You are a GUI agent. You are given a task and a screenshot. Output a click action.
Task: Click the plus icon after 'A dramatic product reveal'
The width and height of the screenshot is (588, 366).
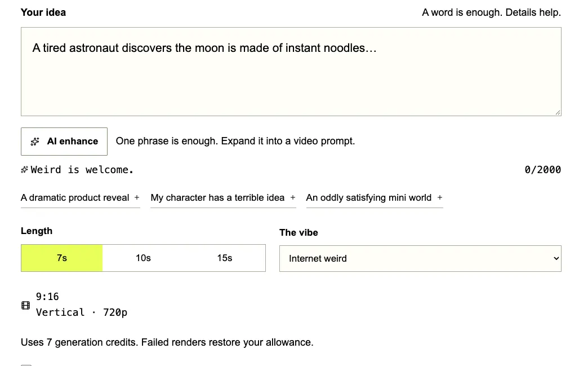point(137,197)
